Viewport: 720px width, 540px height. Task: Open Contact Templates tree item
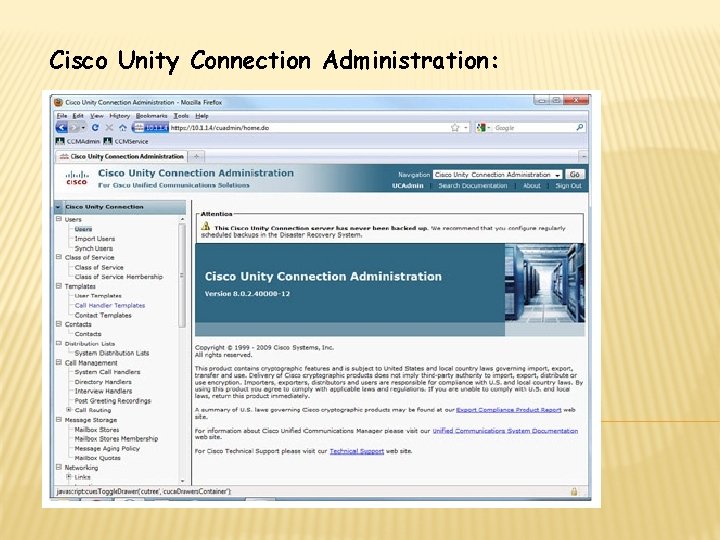(x=103, y=315)
